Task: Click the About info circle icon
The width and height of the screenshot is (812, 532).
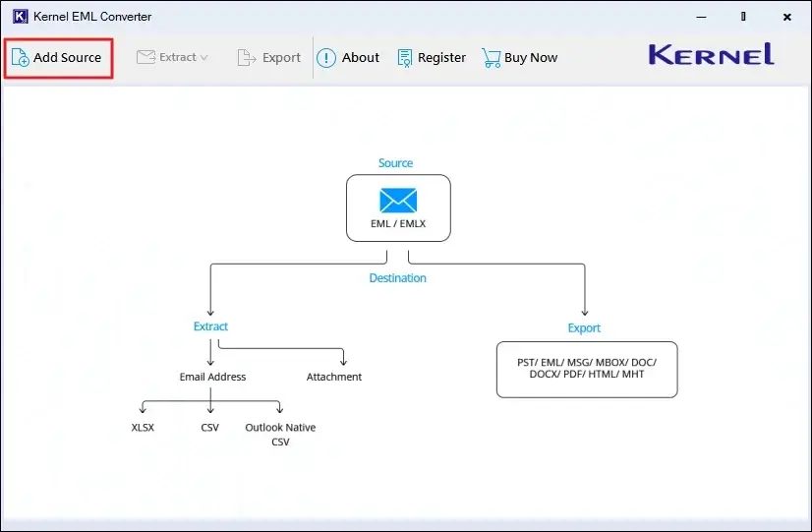Action: pos(326,58)
